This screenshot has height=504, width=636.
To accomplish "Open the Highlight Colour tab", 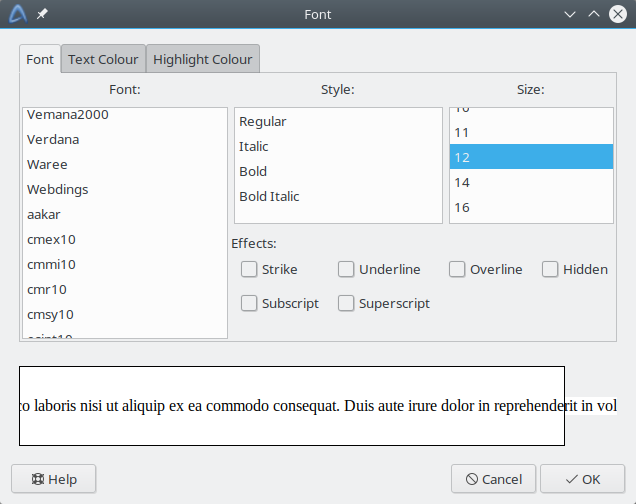I will point(202,59).
